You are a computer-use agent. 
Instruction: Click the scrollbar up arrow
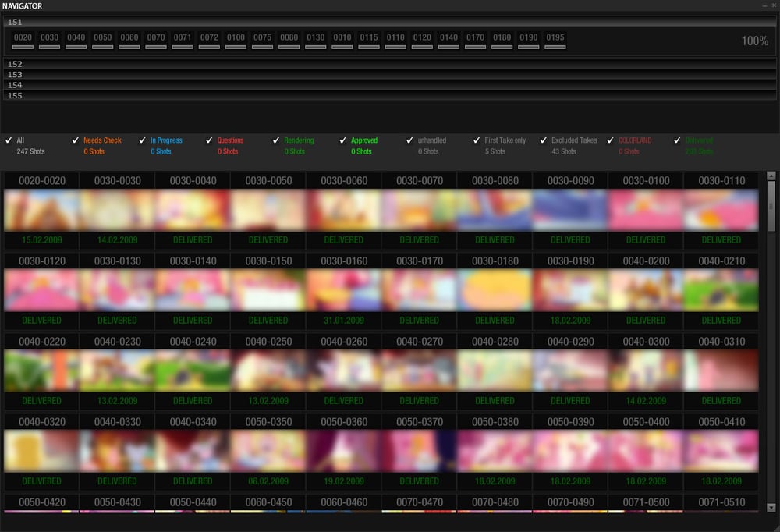click(x=771, y=176)
